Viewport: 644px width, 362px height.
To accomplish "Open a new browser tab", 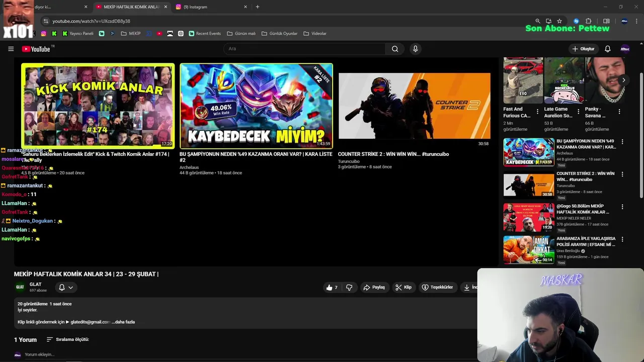I will tap(258, 7).
